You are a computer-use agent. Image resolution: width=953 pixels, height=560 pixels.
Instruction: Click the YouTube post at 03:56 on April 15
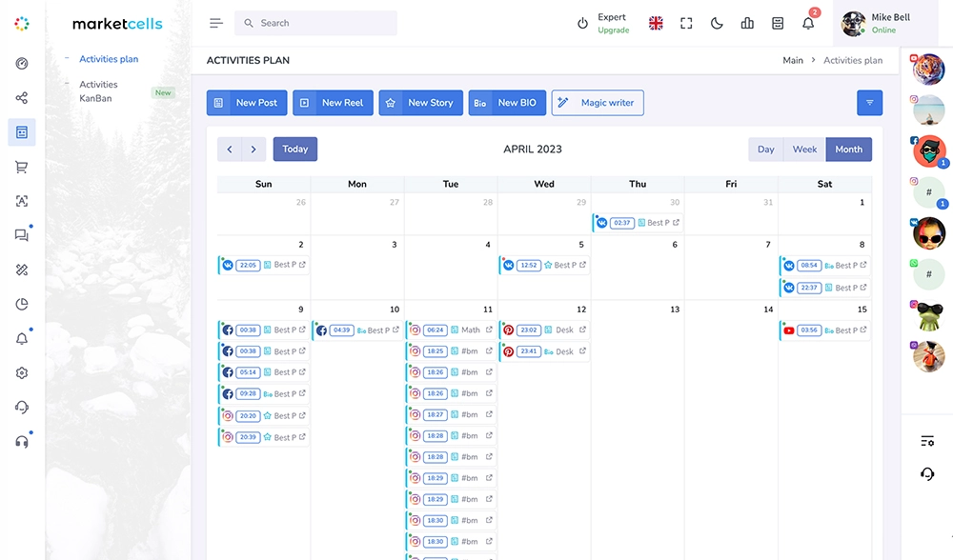coord(825,330)
